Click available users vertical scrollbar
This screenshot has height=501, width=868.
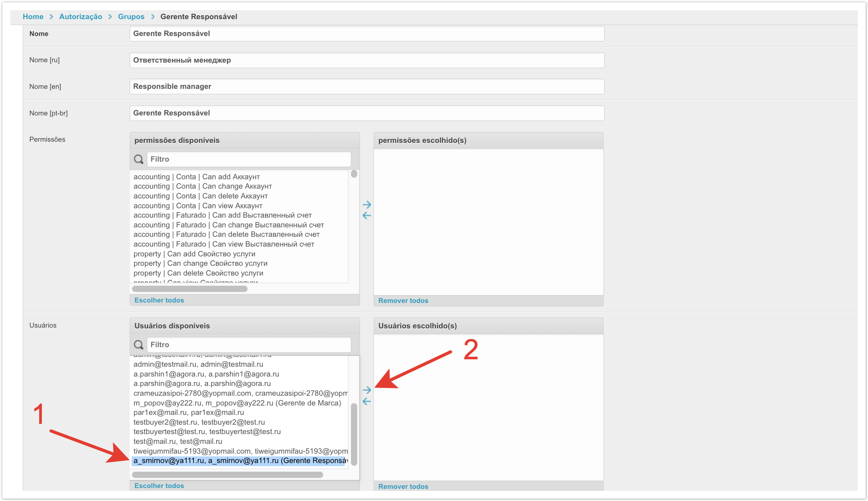coord(354,434)
